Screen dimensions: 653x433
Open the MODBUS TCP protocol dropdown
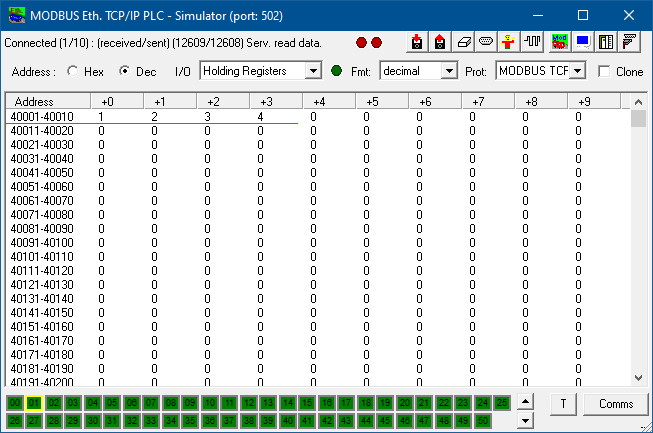tap(577, 71)
